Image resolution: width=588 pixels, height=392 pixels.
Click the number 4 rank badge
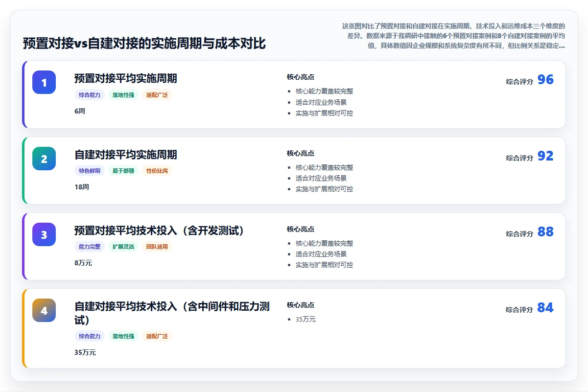[44, 310]
